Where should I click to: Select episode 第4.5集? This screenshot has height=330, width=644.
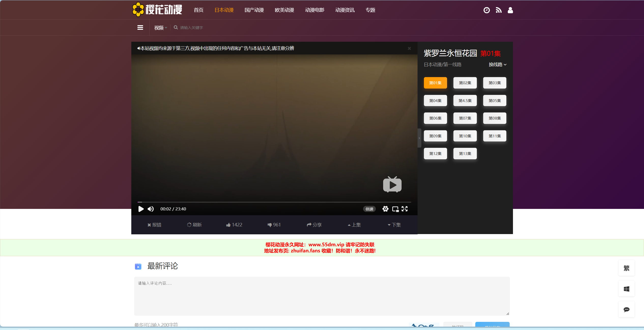[x=465, y=101]
